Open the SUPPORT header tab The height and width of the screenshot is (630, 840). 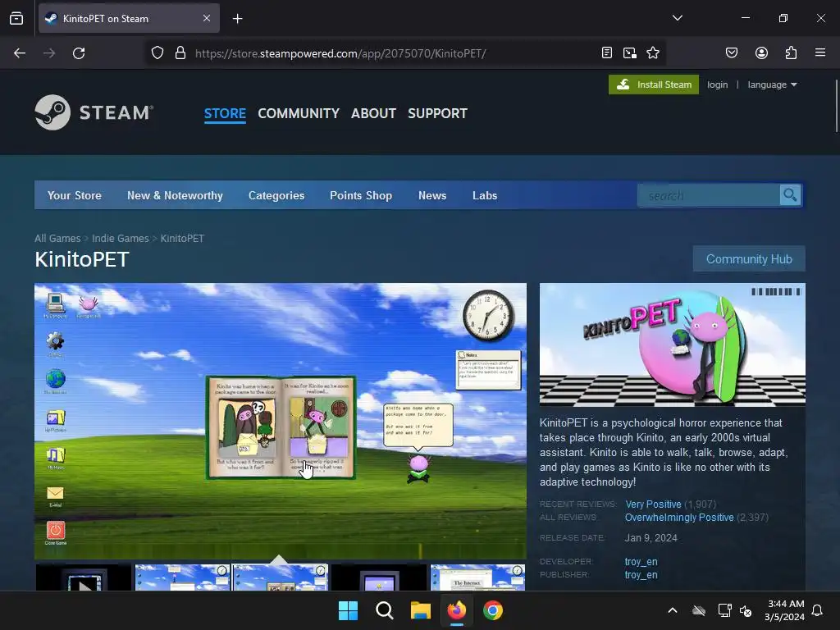pos(438,113)
